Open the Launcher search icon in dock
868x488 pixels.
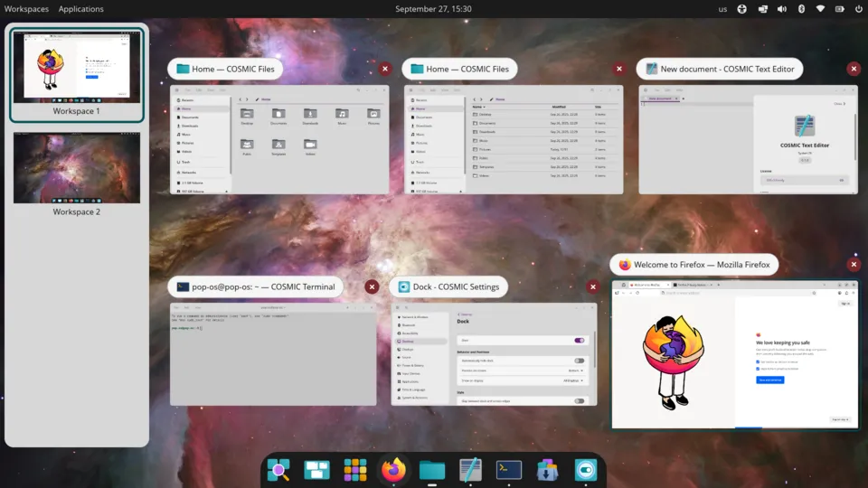(x=278, y=470)
